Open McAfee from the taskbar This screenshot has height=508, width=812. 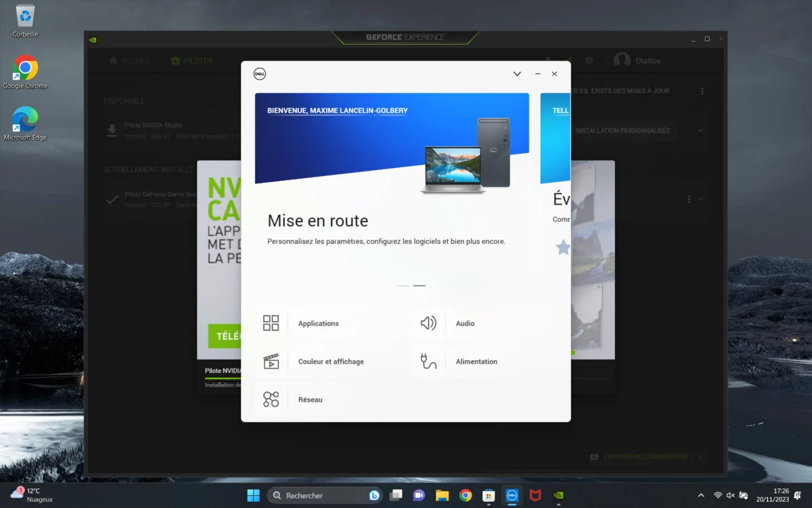(x=534, y=495)
